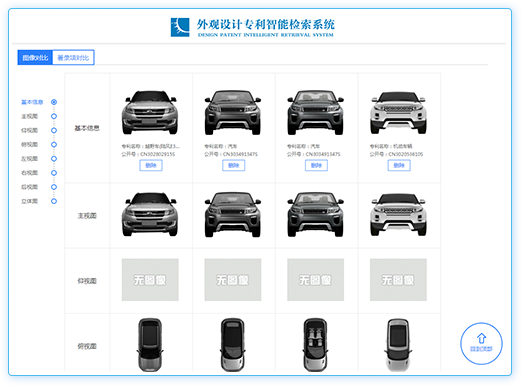Screen dimensions: 522x386
Task: Select the 立体图 radio marker in sidebar
Action: coord(54,201)
